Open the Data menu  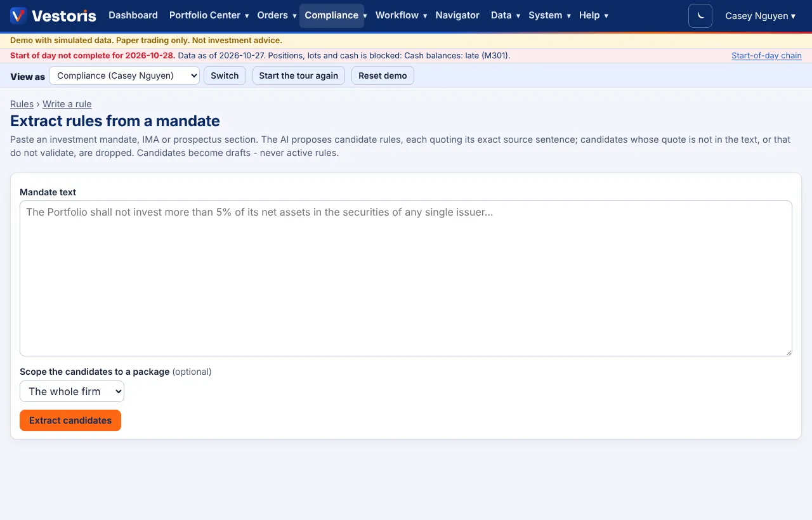click(x=505, y=15)
